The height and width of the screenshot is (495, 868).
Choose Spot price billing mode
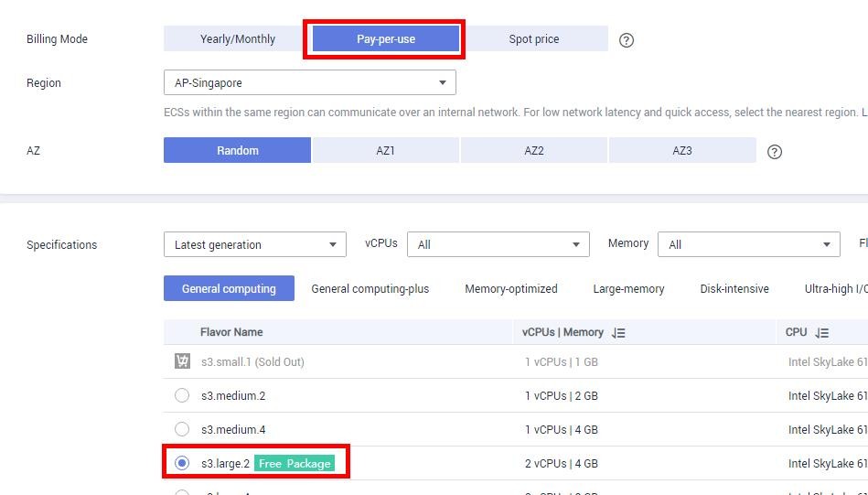tap(534, 38)
